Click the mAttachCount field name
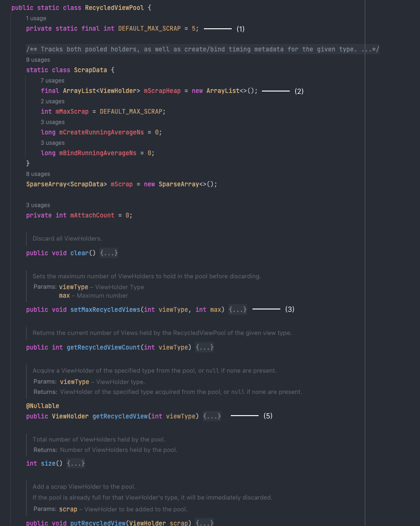This screenshot has width=420, height=526. [x=92, y=216]
